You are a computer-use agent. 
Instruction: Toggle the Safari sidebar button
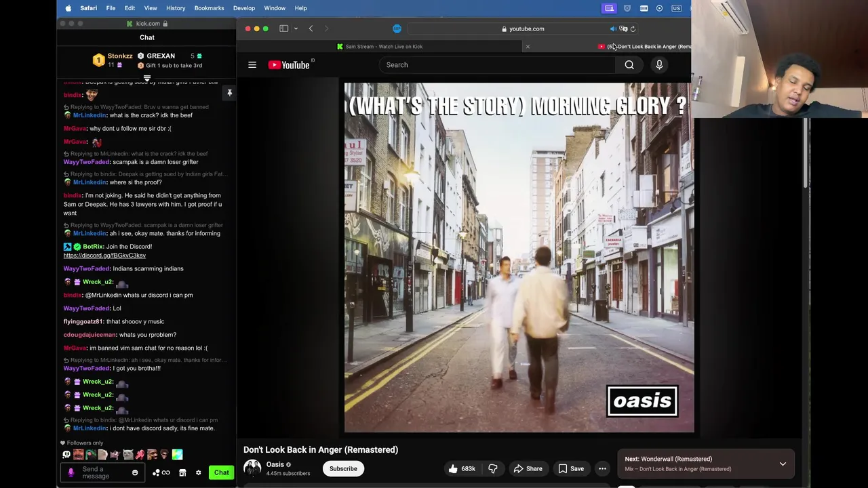tap(284, 28)
